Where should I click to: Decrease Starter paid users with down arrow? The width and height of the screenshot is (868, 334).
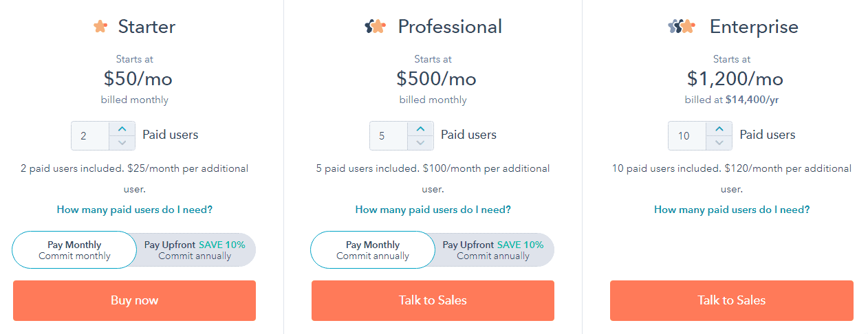coord(122,143)
